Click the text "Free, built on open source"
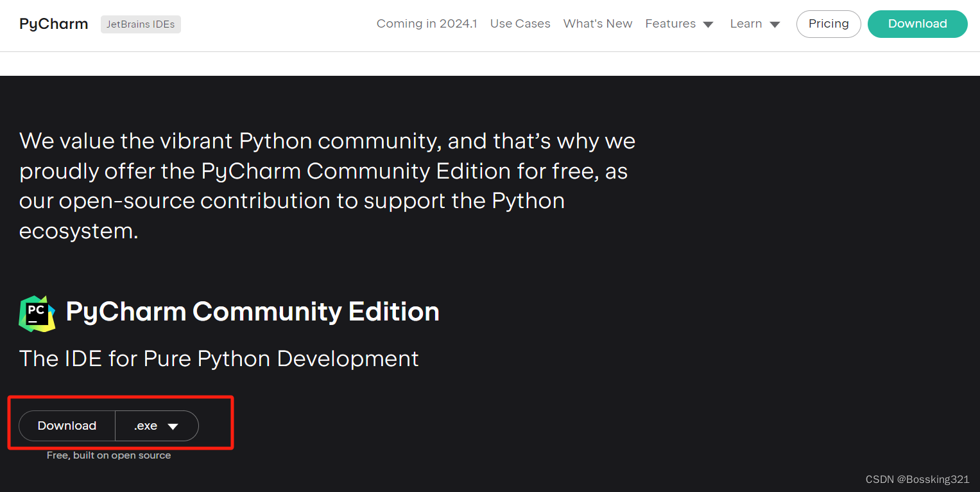The image size is (980, 492). pyautogui.click(x=108, y=455)
